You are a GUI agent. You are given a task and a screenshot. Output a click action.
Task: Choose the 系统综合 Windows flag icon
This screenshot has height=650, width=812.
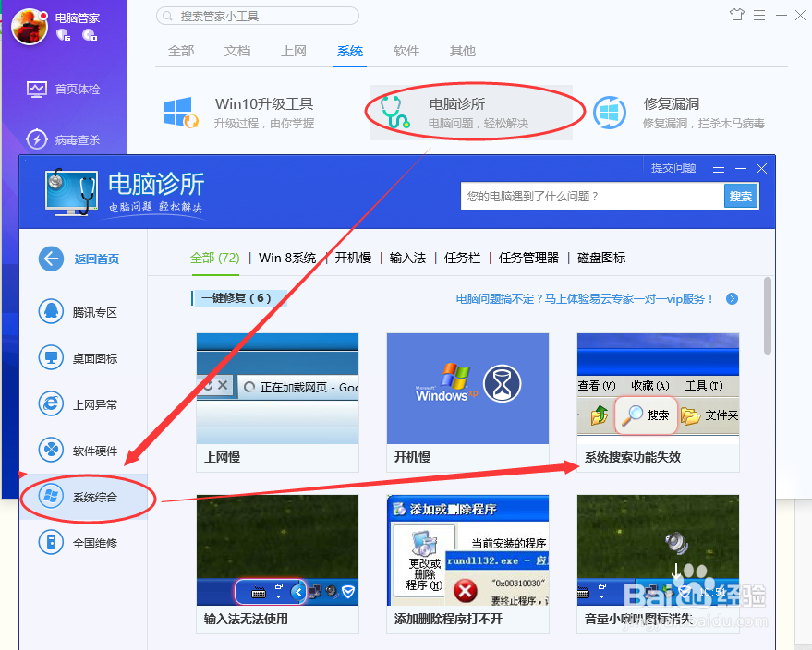click(51, 497)
